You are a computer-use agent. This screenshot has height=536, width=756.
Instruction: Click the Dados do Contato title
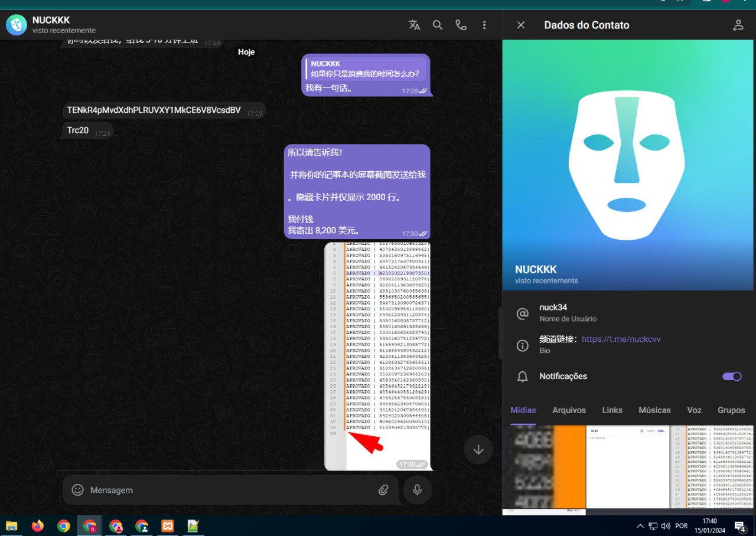[x=586, y=25]
